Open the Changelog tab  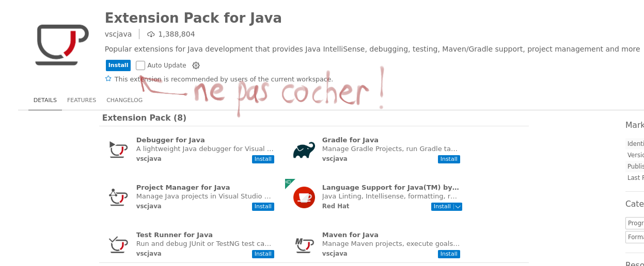point(124,100)
